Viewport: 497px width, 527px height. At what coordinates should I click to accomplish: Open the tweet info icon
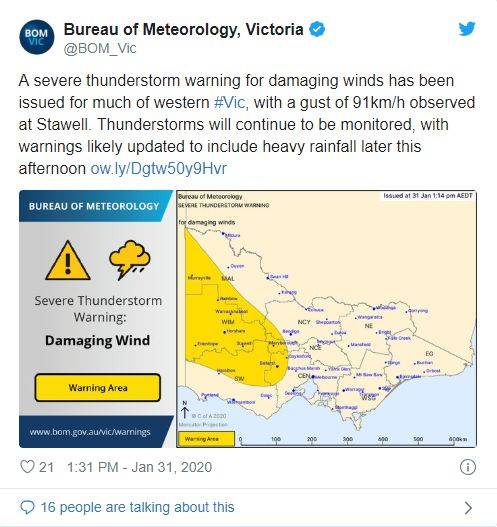467,467
